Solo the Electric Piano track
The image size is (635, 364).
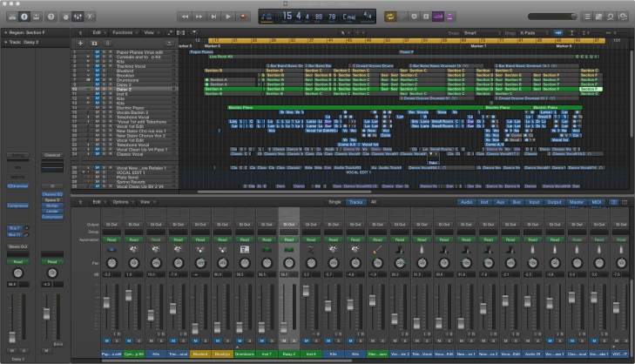coord(105,106)
